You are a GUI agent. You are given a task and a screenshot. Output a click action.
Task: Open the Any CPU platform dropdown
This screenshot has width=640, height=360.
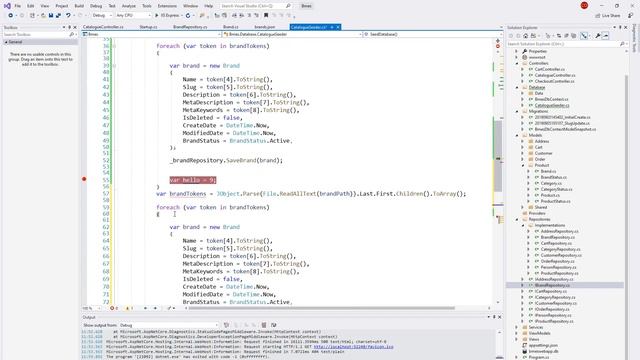[x=133, y=16]
